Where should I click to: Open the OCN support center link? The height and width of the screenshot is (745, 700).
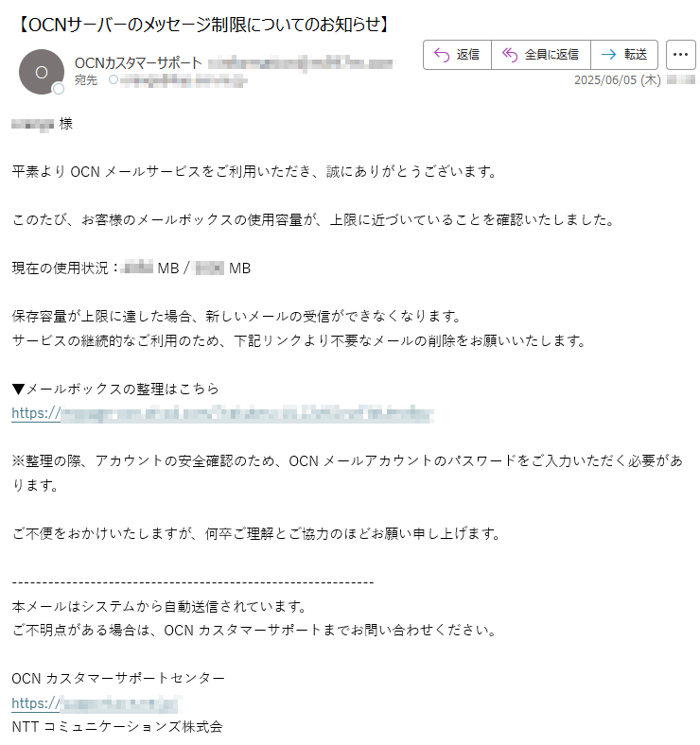(96, 703)
